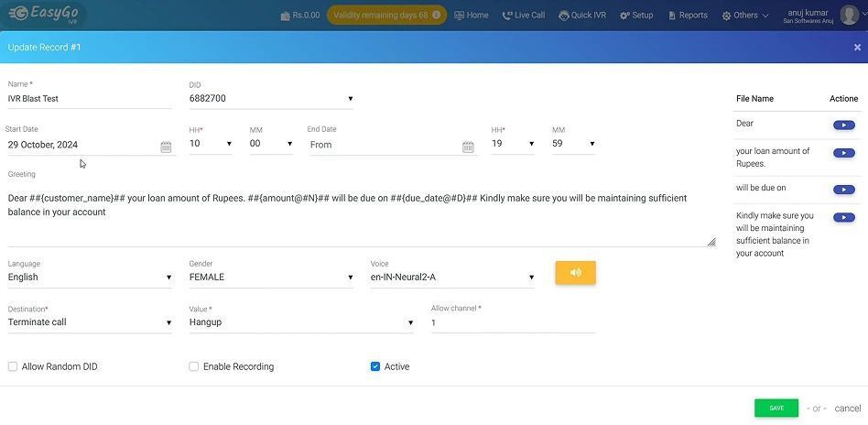Click the cancel link

point(848,409)
